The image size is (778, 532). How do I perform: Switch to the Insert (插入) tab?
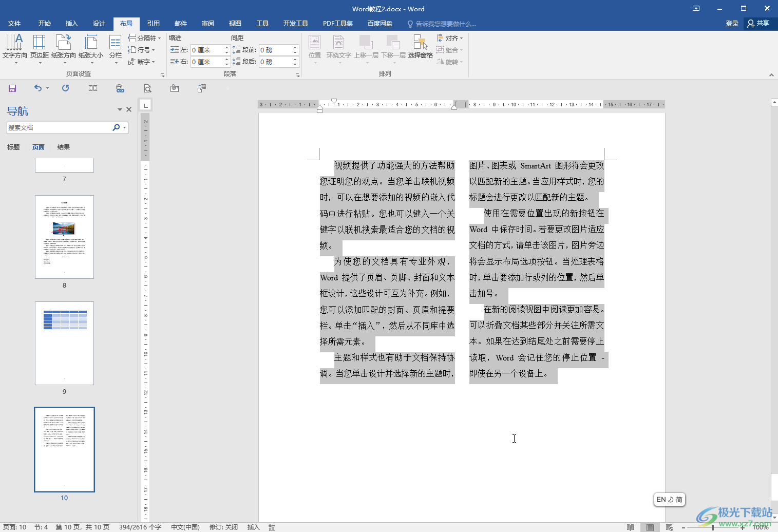72,24
